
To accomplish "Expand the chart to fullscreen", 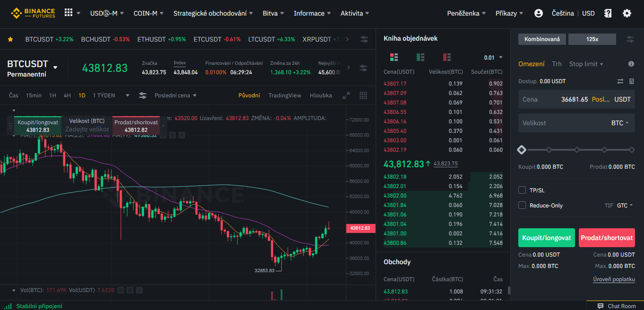I will tap(346, 95).
